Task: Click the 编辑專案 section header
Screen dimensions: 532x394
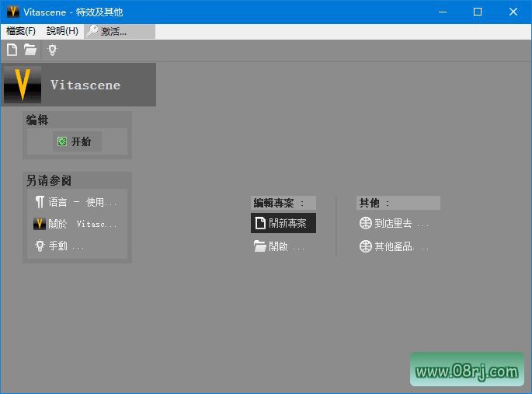Action: (x=283, y=203)
